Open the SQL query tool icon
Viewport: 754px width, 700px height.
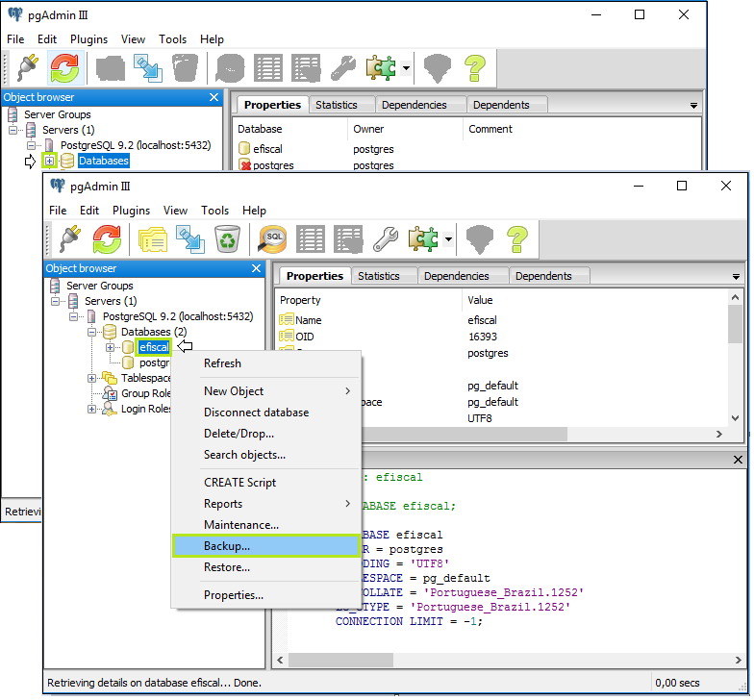point(272,238)
